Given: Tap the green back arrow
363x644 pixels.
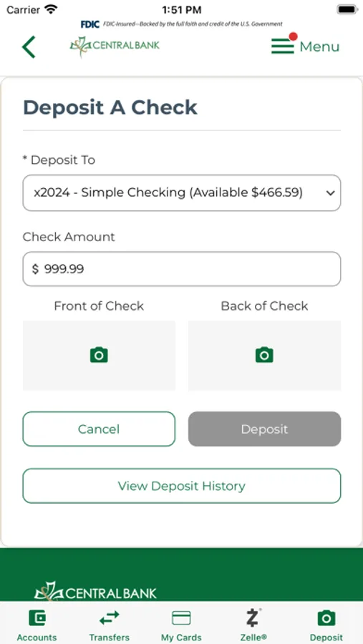Looking at the screenshot, I should pos(29,47).
